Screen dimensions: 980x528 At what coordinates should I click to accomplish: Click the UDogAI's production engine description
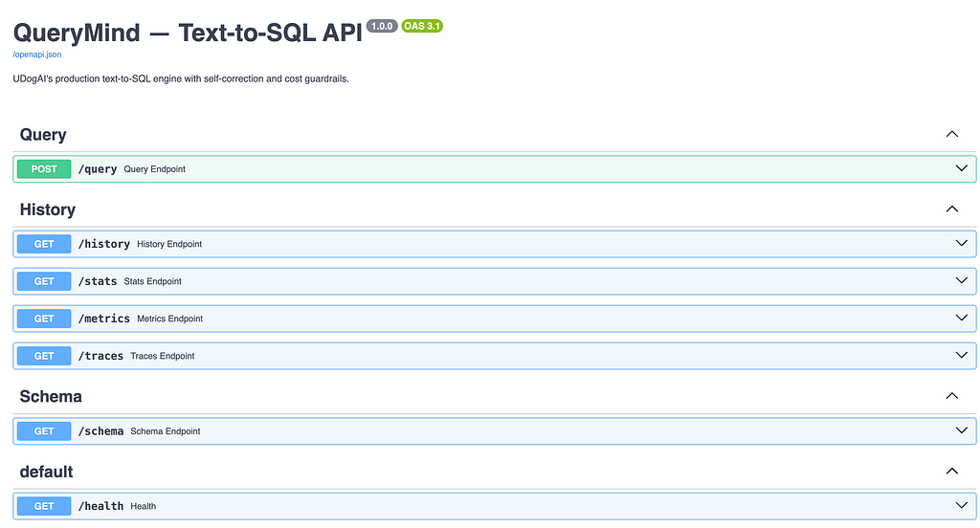click(x=181, y=78)
